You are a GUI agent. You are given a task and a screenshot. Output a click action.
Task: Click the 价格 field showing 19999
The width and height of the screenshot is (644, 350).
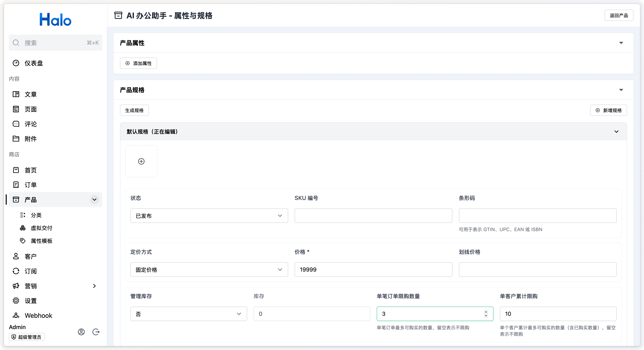[373, 270]
